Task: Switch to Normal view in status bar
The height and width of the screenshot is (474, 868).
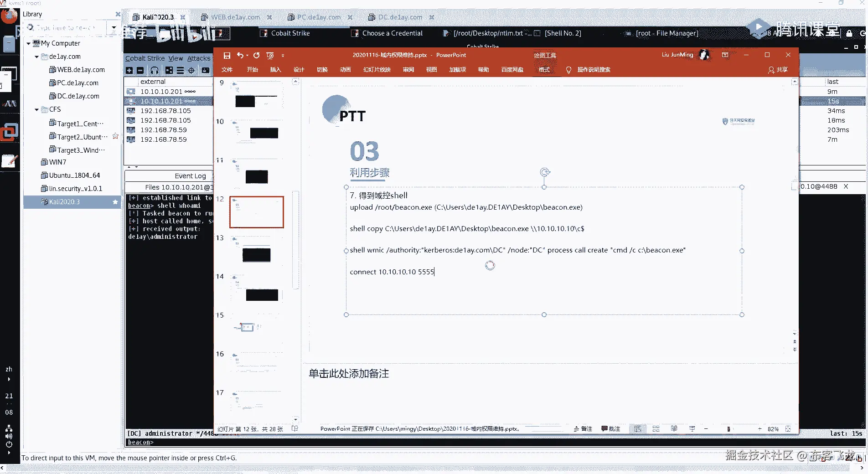Action: tap(638, 429)
